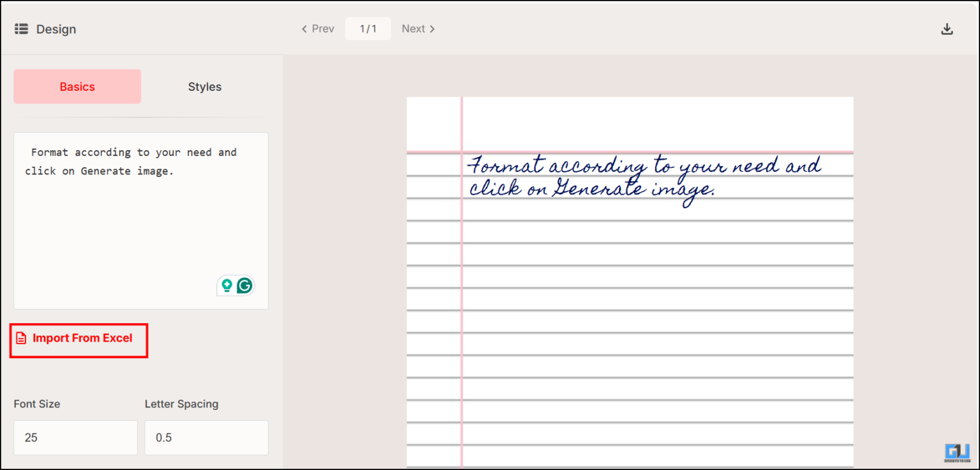Click Next to navigate pages
Image resolution: width=980 pixels, height=470 pixels.
(413, 29)
